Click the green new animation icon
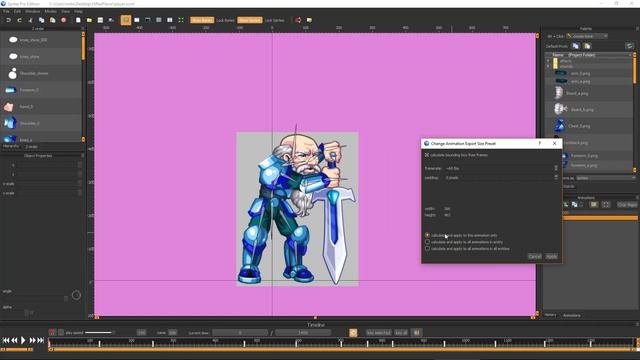 [566, 204]
